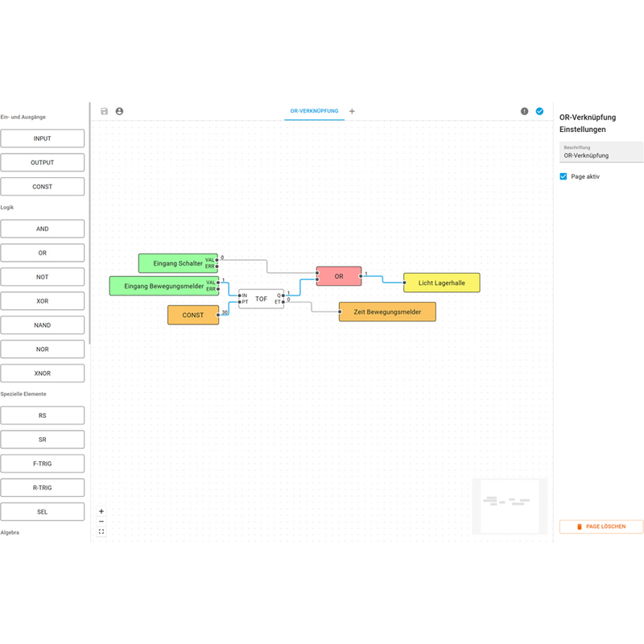The width and height of the screenshot is (644, 644).
Task: Click the minimap overview thumbnail
Action: tap(510, 506)
